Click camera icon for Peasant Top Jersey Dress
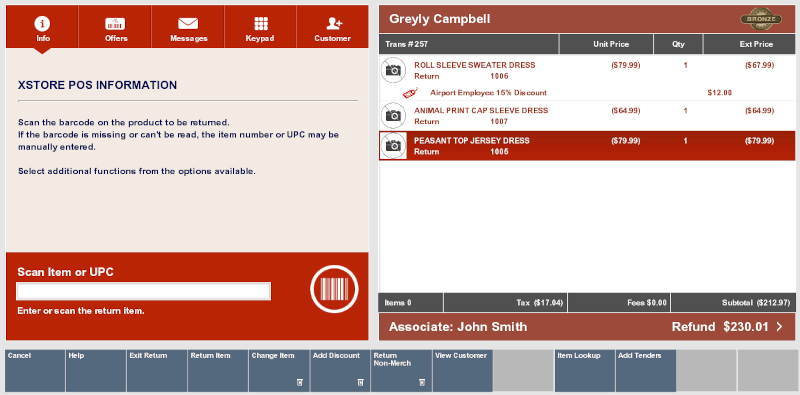 click(x=393, y=146)
